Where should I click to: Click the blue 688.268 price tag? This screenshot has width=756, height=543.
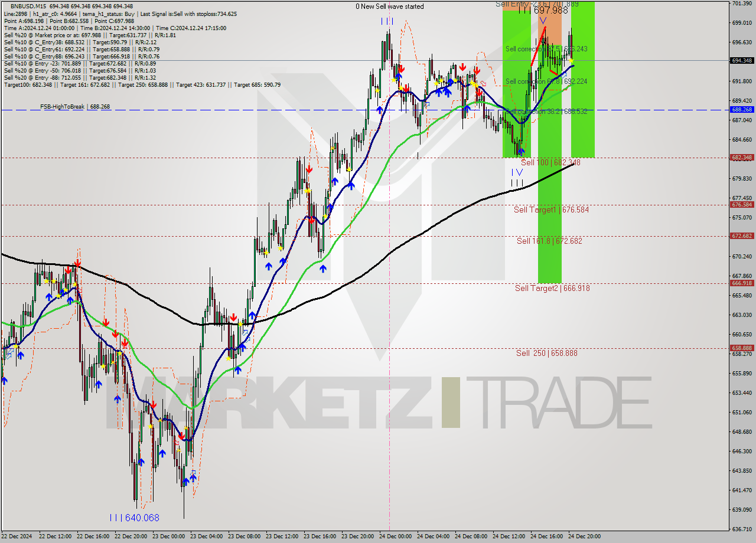coord(742,110)
